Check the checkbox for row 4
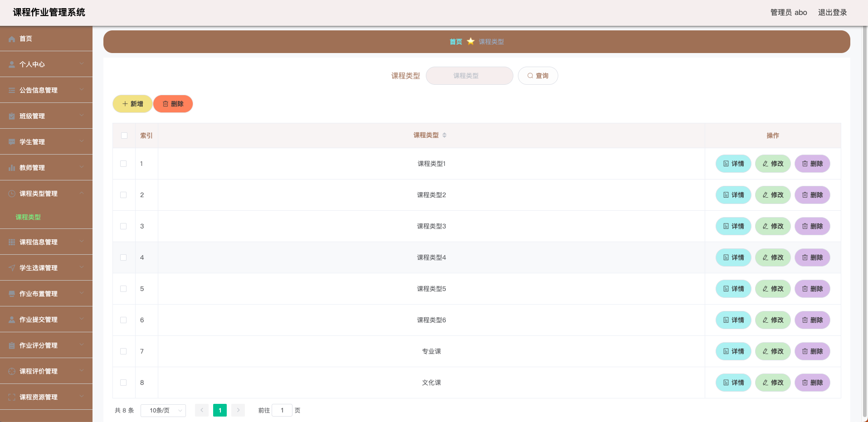 point(123,257)
